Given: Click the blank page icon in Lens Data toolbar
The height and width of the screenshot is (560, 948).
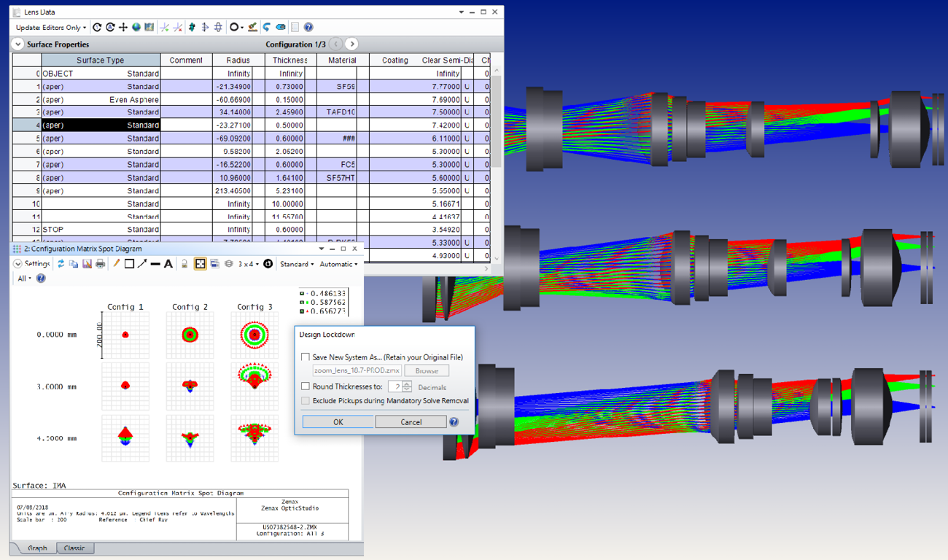Looking at the screenshot, I should [295, 27].
